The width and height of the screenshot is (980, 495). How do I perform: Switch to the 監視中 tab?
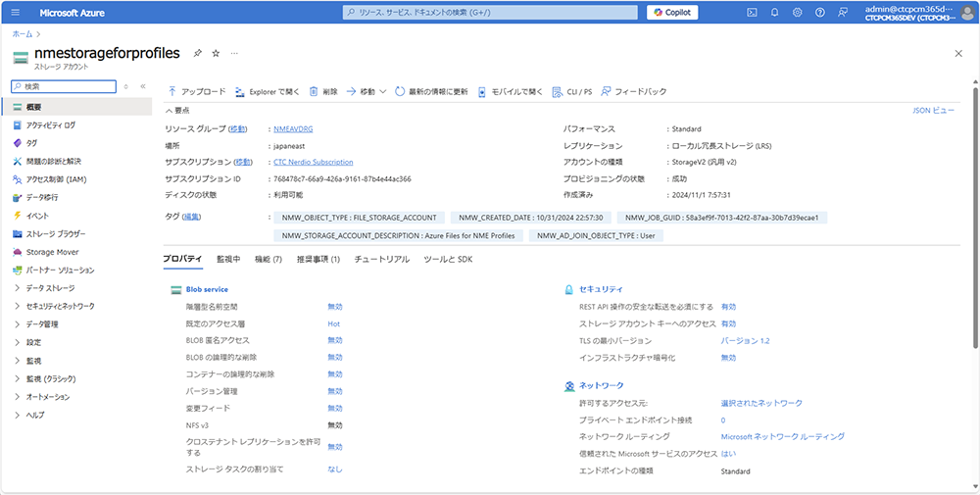(227, 259)
